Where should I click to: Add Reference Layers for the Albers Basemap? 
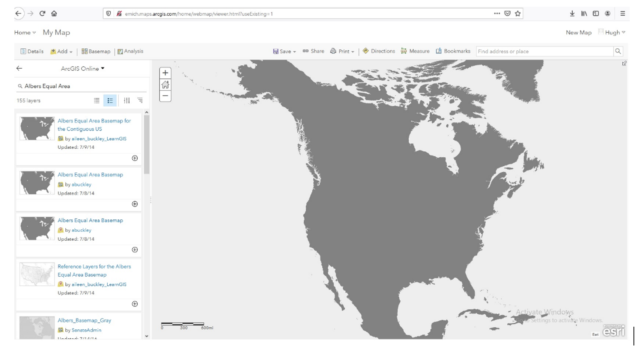pos(135,304)
